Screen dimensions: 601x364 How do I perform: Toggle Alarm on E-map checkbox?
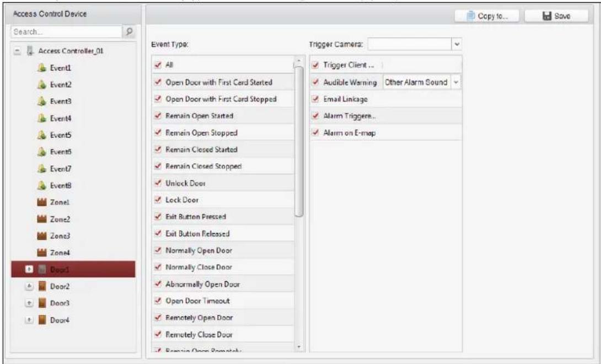pyautogui.click(x=315, y=133)
